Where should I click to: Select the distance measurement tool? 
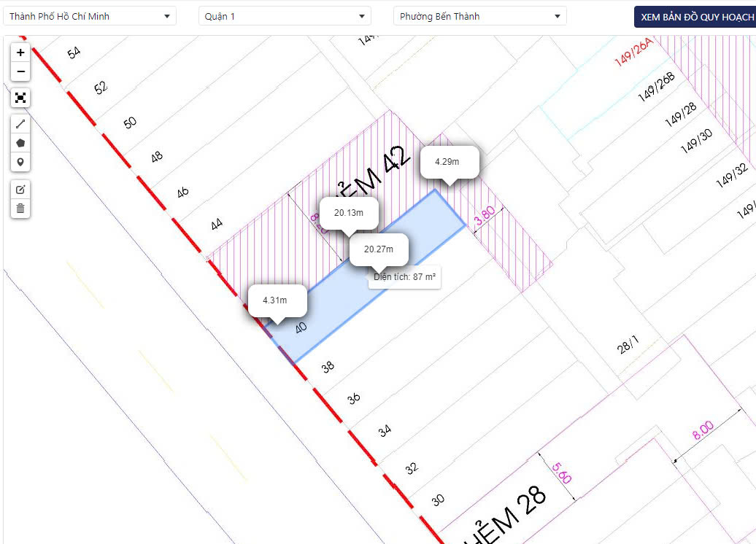click(x=20, y=123)
